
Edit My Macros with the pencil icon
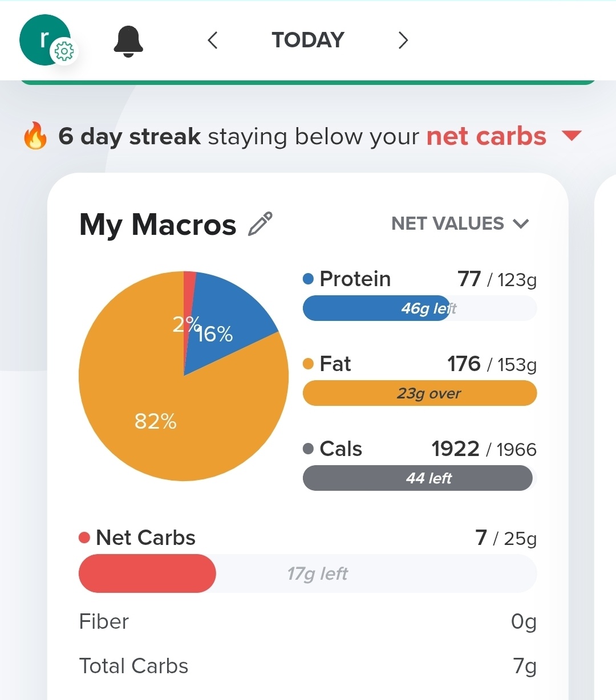point(260,224)
